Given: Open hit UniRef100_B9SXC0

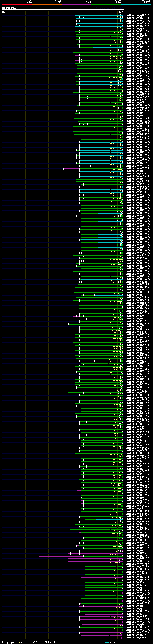Looking at the screenshot, I should tap(137, 26).
